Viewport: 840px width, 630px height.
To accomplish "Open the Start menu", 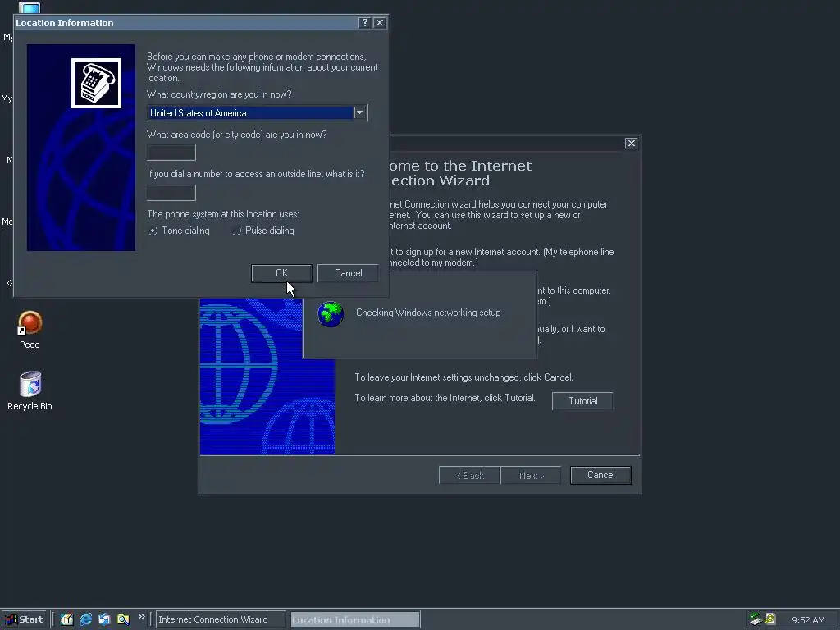I will pos(24,619).
